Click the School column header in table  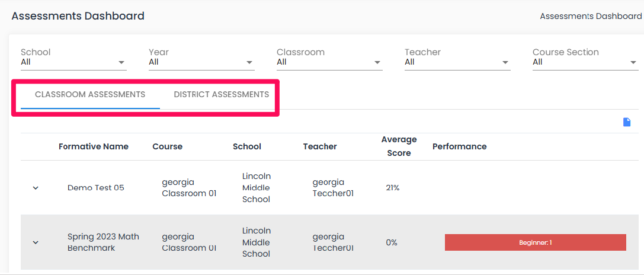pyautogui.click(x=247, y=147)
